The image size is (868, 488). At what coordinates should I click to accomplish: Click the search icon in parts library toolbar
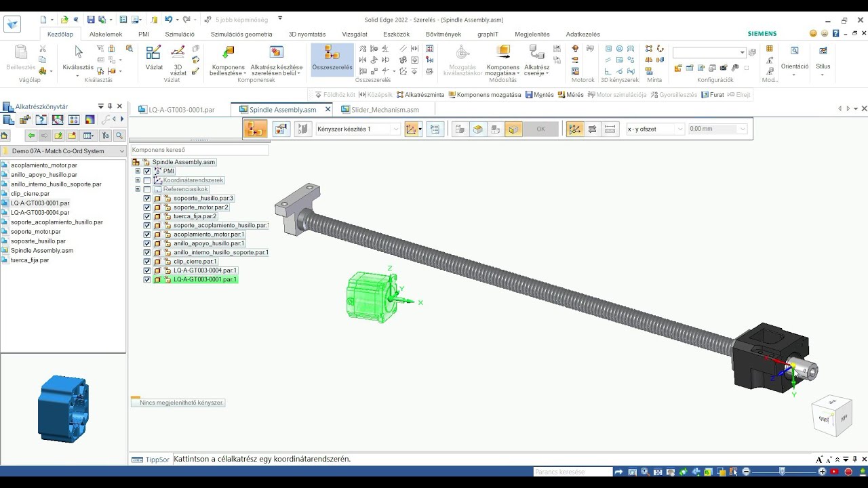coord(119,136)
